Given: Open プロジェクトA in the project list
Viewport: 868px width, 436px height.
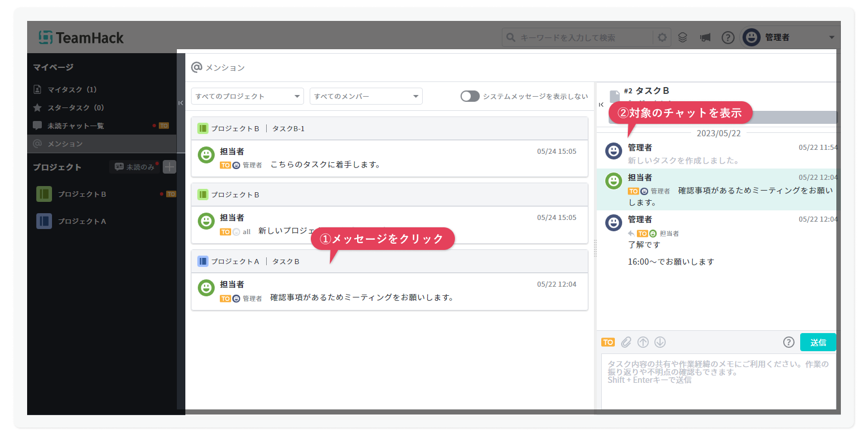Looking at the screenshot, I should click(x=82, y=221).
